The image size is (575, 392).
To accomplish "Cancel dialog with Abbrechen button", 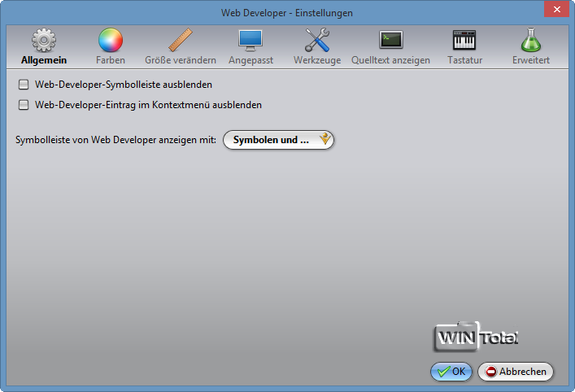I will (516, 372).
